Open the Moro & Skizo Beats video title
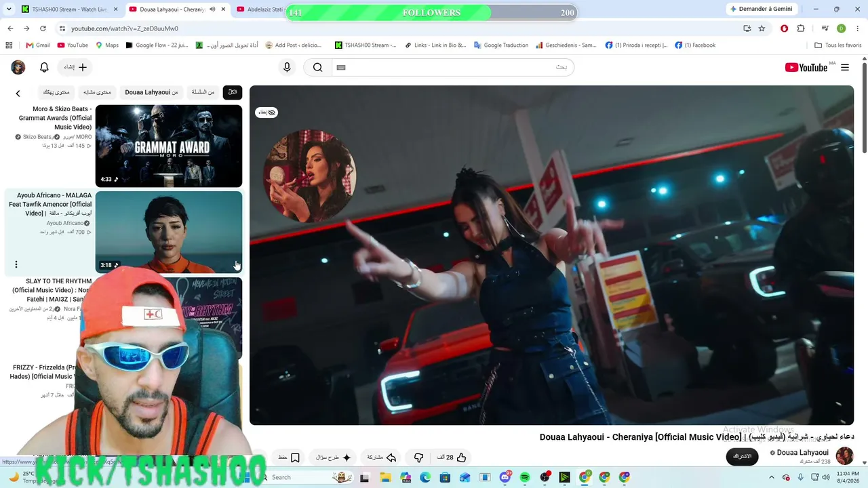The width and height of the screenshot is (868, 488). click(x=54, y=118)
